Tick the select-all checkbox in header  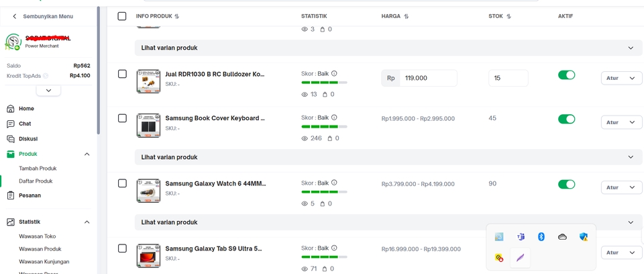point(122,16)
